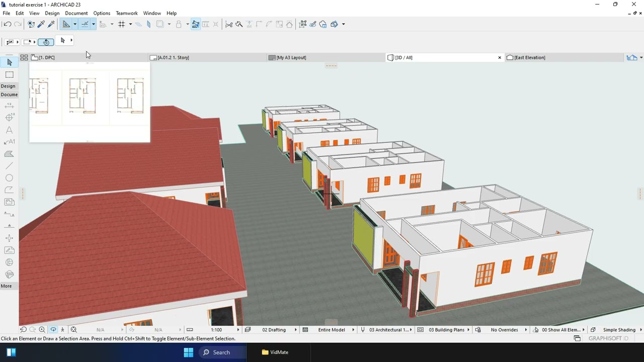Select the Circle/Arc tool
Image resolution: width=644 pixels, height=362 pixels.
coord(9,178)
